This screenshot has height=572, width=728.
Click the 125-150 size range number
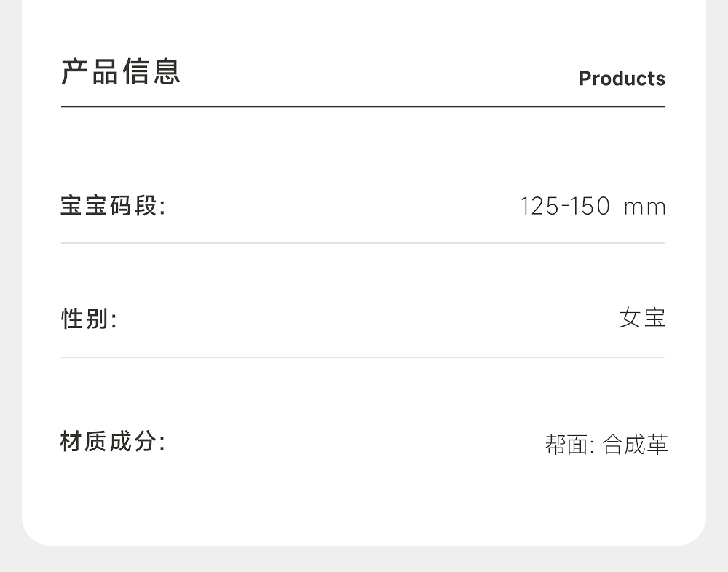coord(565,207)
